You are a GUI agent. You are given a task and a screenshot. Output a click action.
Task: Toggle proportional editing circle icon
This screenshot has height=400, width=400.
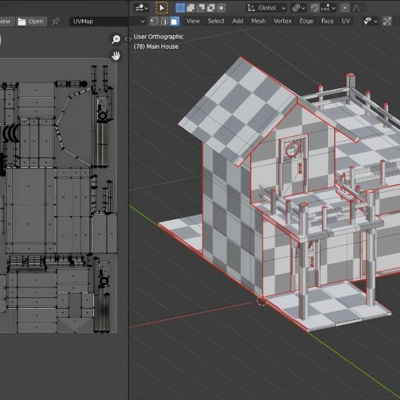click(x=345, y=8)
